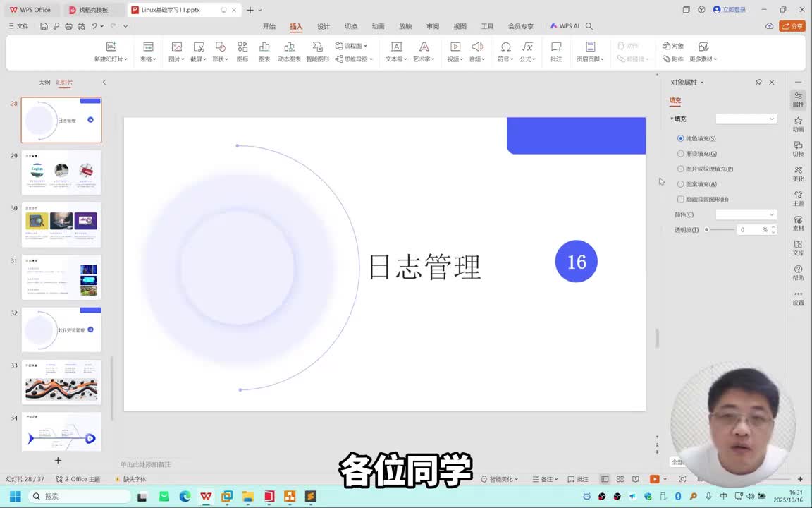
Task: Open the 开始 ribbon tab
Action: 269,26
